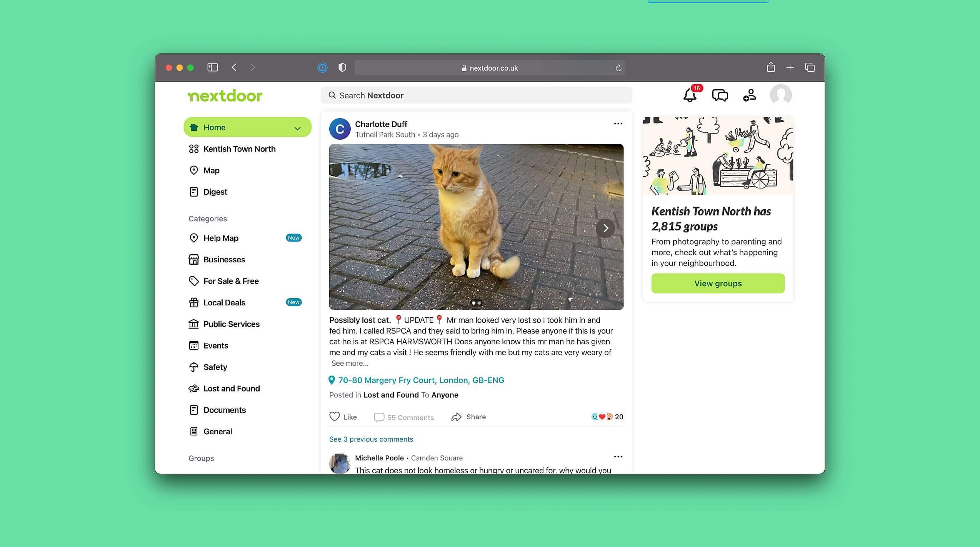Click the Safari share icon
Image resolution: width=980 pixels, height=547 pixels.
click(771, 67)
